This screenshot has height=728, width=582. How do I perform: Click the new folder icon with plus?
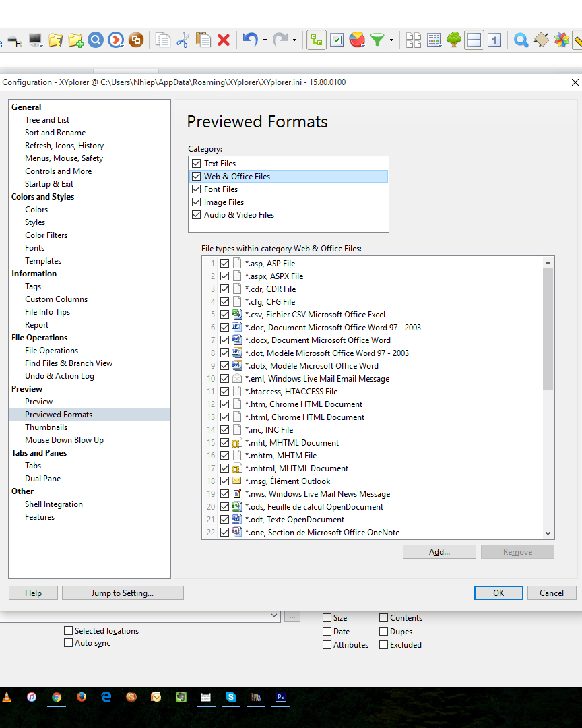click(x=75, y=40)
